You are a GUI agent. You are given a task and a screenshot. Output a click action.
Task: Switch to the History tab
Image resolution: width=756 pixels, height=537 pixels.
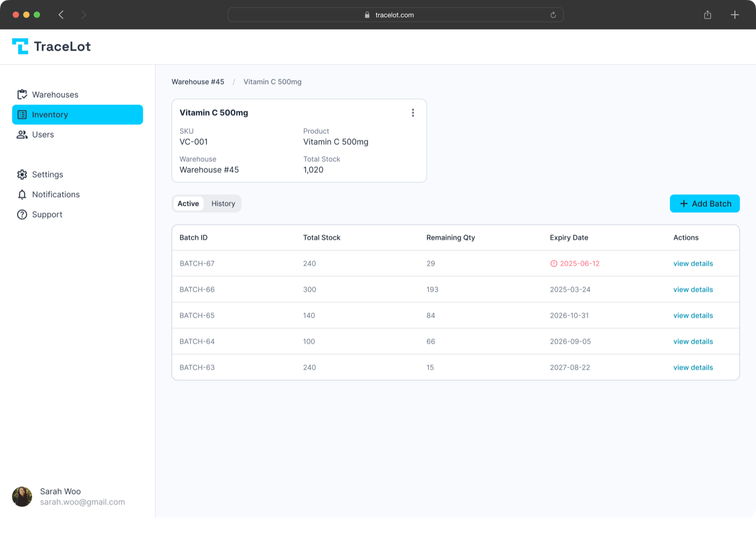(223, 203)
